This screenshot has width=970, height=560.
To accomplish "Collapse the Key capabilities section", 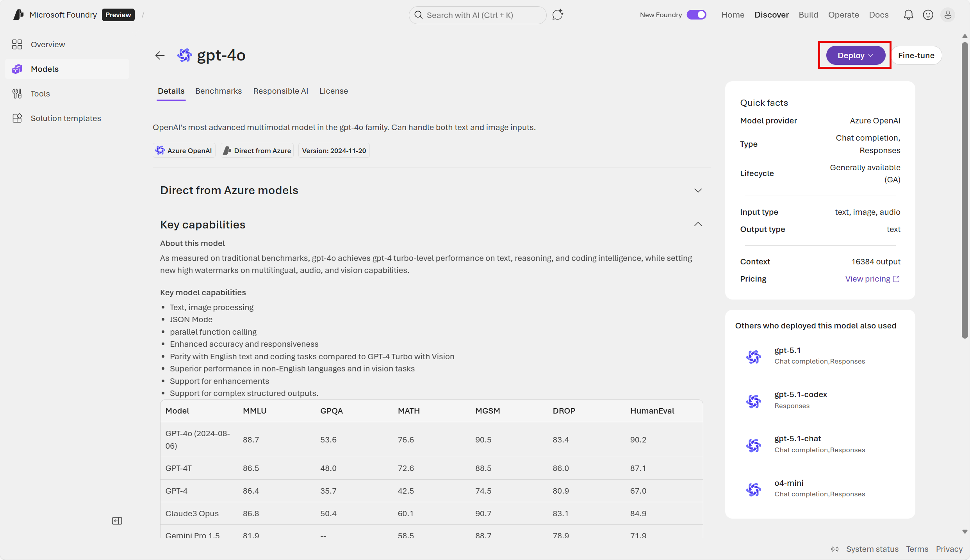I will point(698,224).
